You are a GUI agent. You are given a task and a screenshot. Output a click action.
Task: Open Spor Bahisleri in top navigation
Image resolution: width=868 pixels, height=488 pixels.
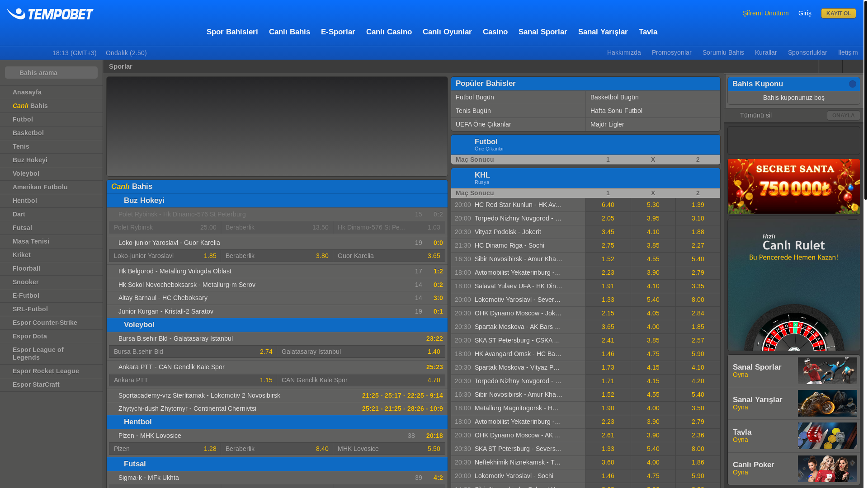(x=232, y=32)
